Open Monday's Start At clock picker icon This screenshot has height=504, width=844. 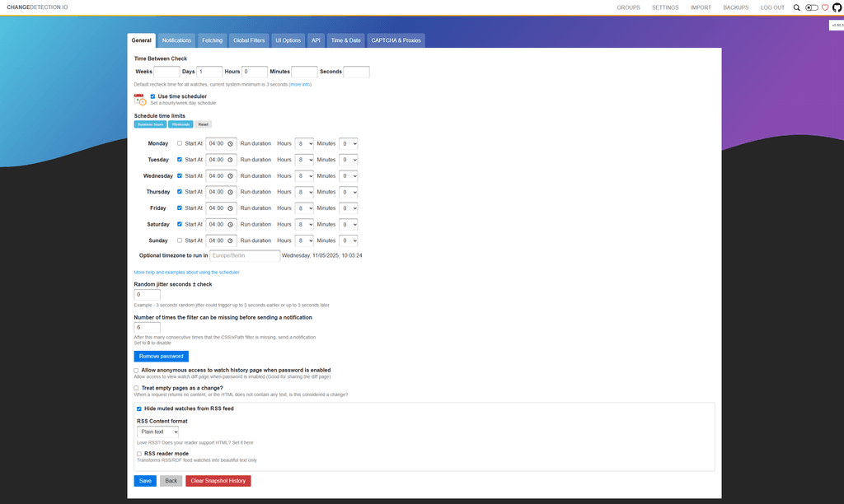[x=229, y=143]
